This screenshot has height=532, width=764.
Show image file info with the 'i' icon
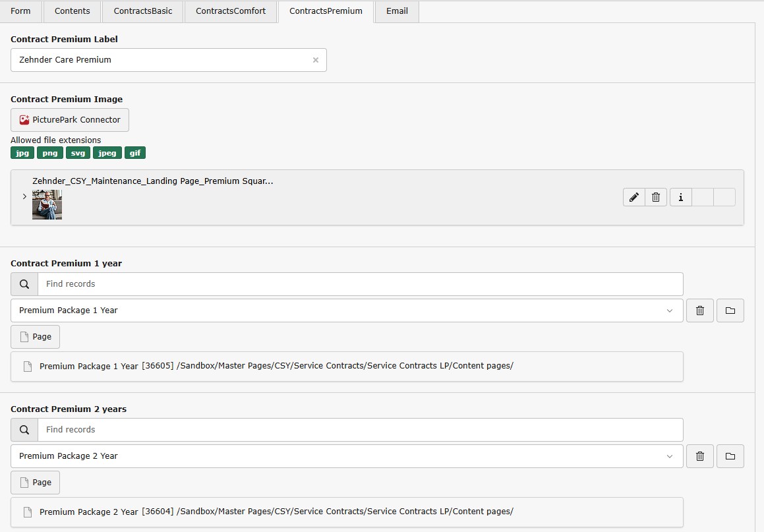point(680,197)
